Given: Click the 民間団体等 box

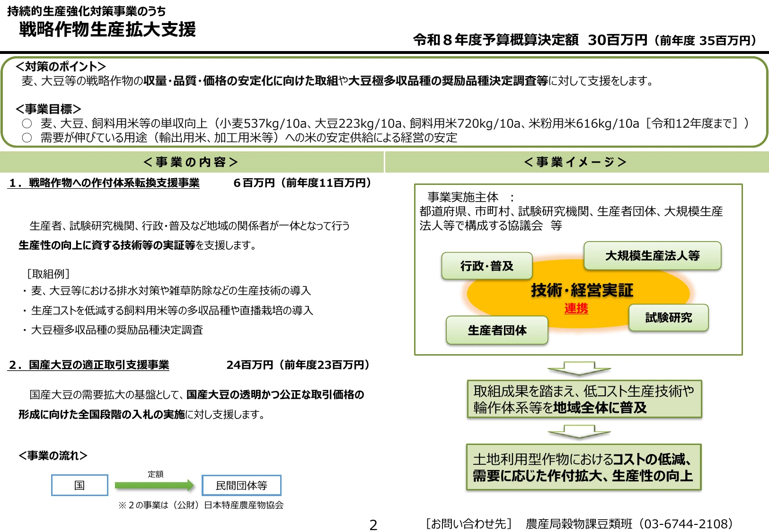Looking at the screenshot, I should click(241, 485).
